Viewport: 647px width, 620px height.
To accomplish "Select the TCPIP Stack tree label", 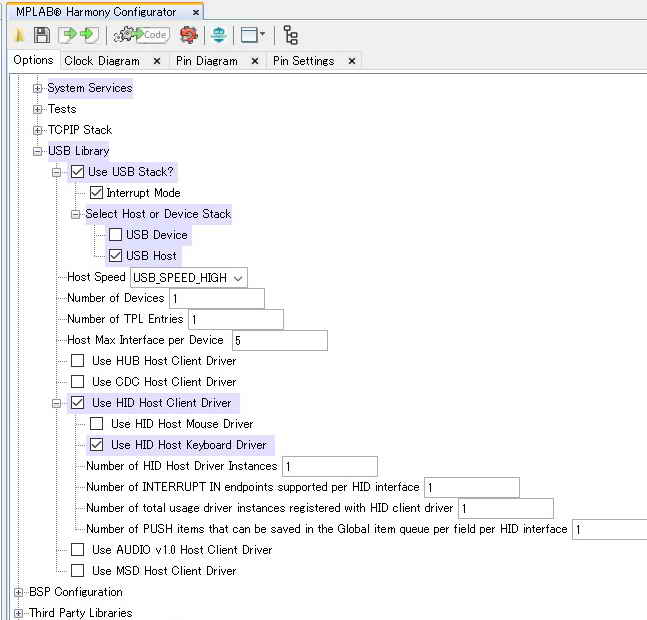I will pyautogui.click(x=80, y=130).
